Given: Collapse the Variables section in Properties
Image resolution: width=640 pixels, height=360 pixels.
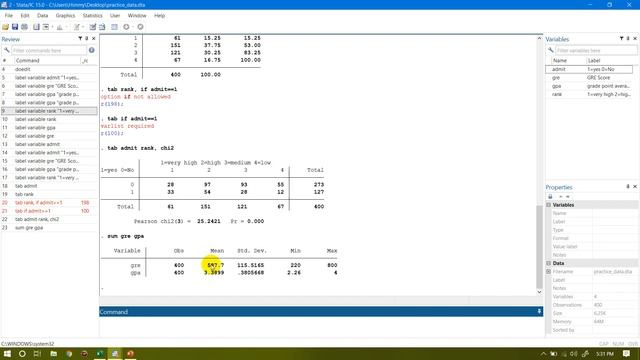Looking at the screenshot, I should pyautogui.click(x=549, y=205).
